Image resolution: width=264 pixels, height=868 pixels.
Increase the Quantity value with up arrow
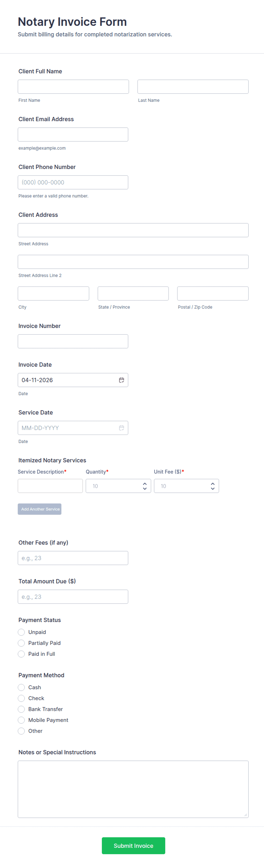coord(145,484)
